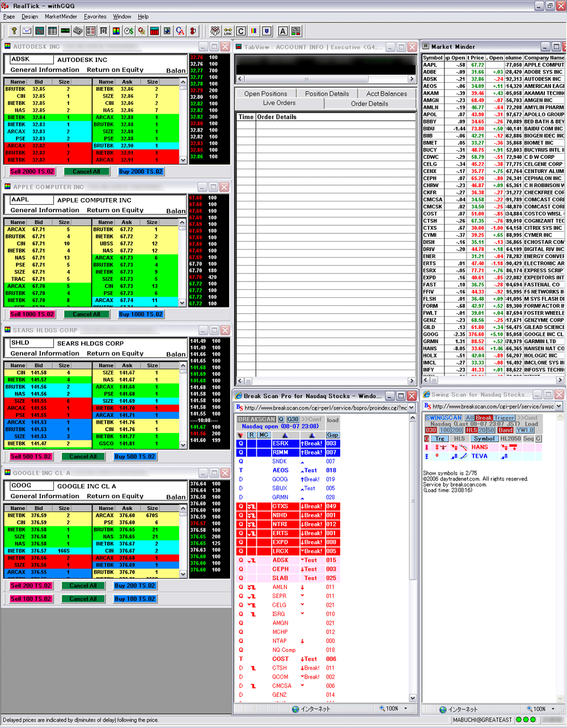The height and width of the screenshot is (728, 567).
Task: Click the RealTick application icon in title bar
Action: (5, 6)
